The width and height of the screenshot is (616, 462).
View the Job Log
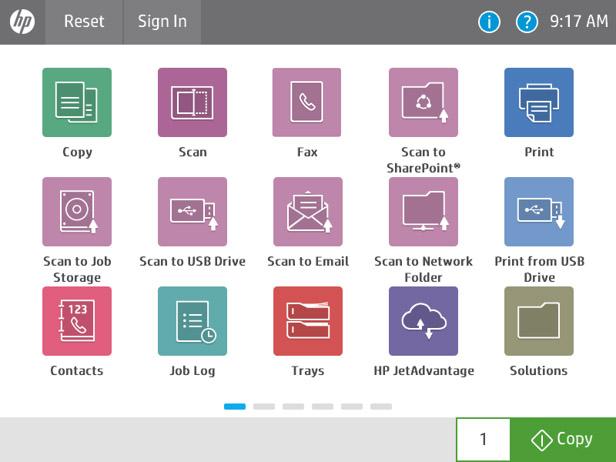pos(192,321)
